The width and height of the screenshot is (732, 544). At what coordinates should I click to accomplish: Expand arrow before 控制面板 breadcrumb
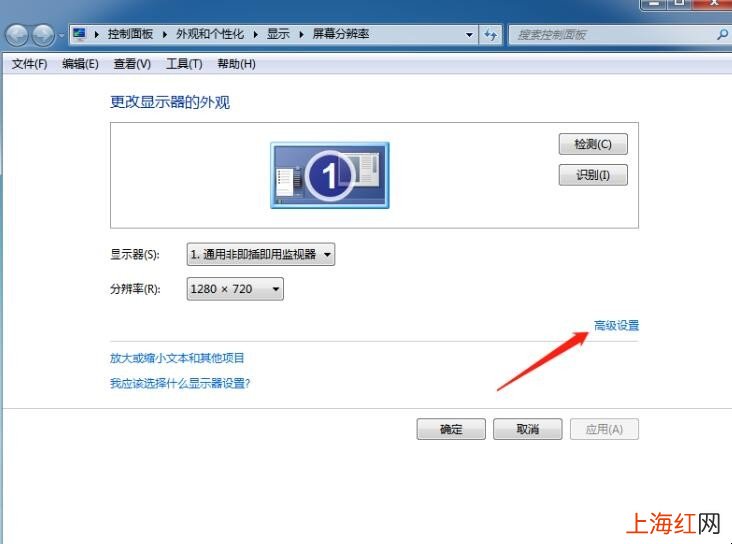point(97,35)
